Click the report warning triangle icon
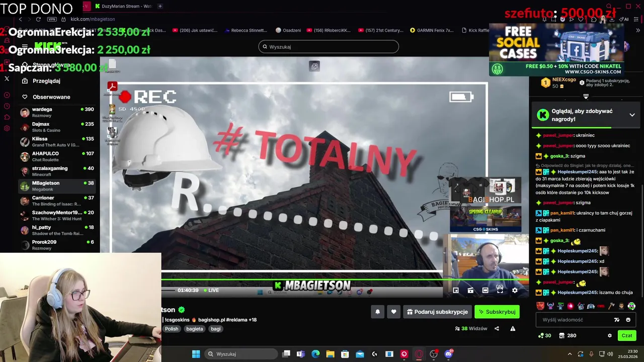The image size is (644, 362). point(513,329)
